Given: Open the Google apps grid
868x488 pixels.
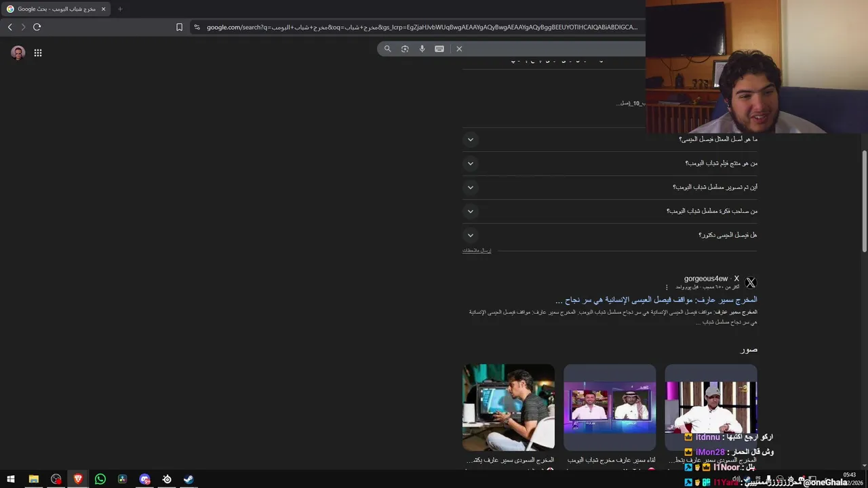Looking at the screenshot, I should pos(38,53).
